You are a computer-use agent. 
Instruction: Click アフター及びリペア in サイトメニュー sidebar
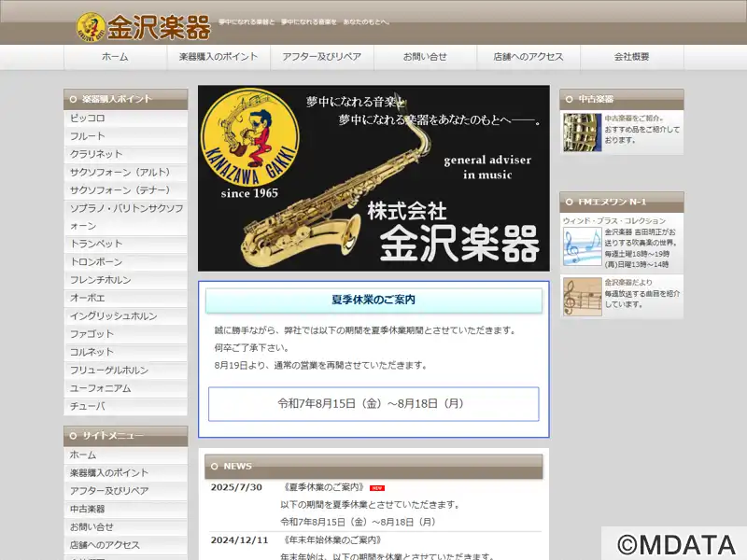[x=126, y=492]
